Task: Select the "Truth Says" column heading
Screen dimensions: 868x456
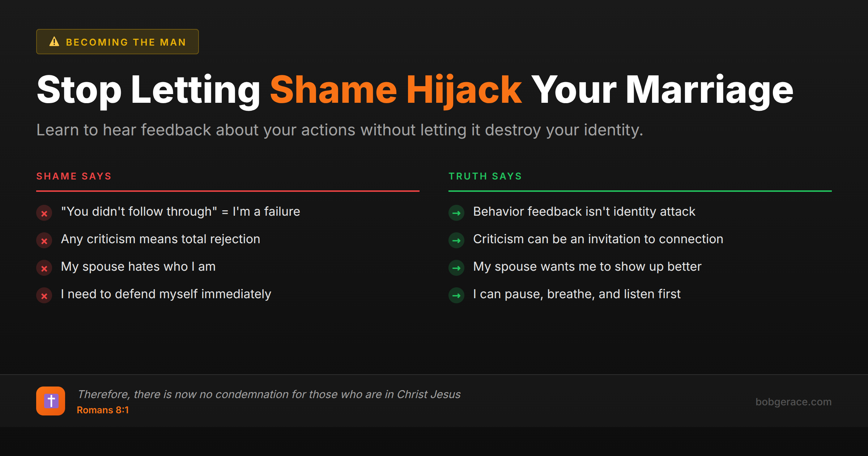Action: tap(485, 176)
